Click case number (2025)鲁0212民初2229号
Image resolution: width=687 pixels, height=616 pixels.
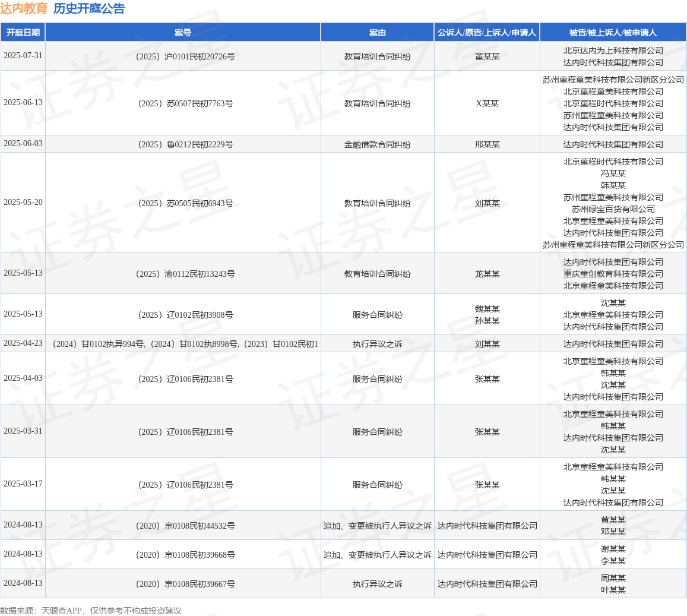click(185, 144)
